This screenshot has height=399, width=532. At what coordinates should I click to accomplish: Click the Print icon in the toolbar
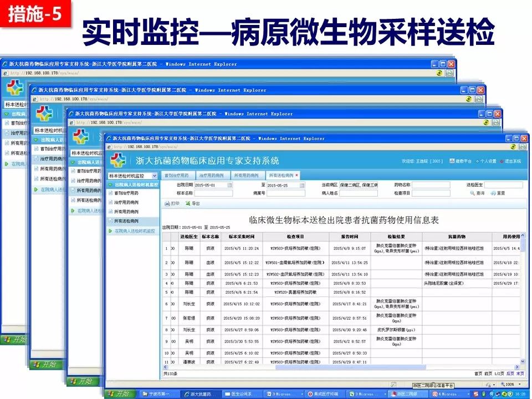(167, 203)
